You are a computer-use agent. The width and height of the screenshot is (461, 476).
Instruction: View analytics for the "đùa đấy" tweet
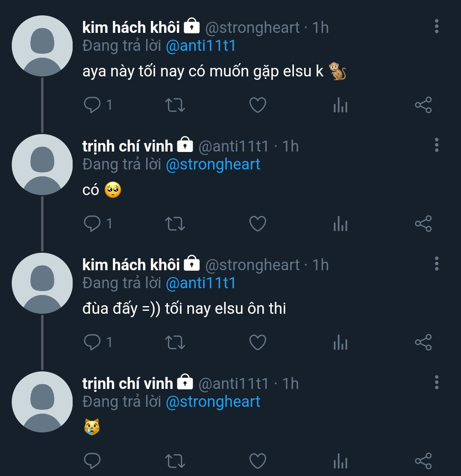pyautogui.click(x=341, y=342)
